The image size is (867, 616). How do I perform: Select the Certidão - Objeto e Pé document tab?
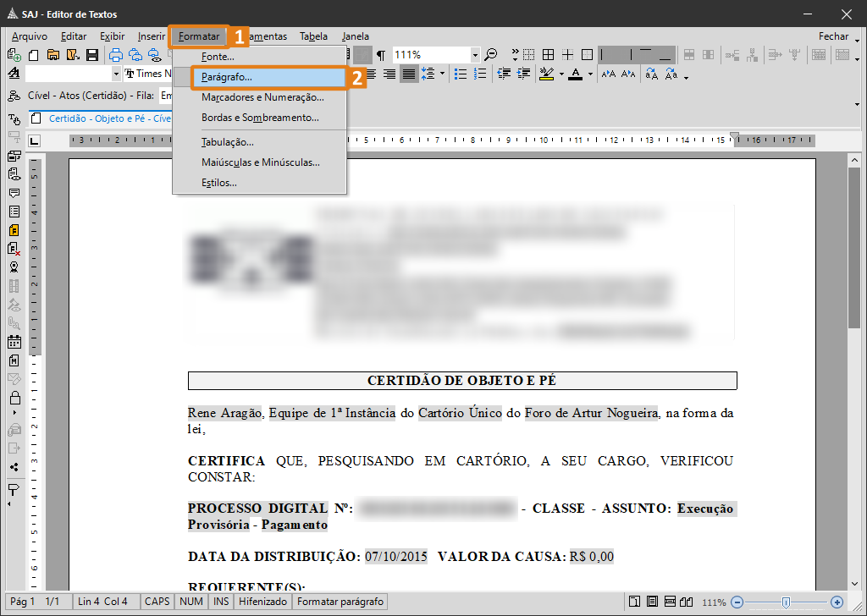click(x=102, y=118)
